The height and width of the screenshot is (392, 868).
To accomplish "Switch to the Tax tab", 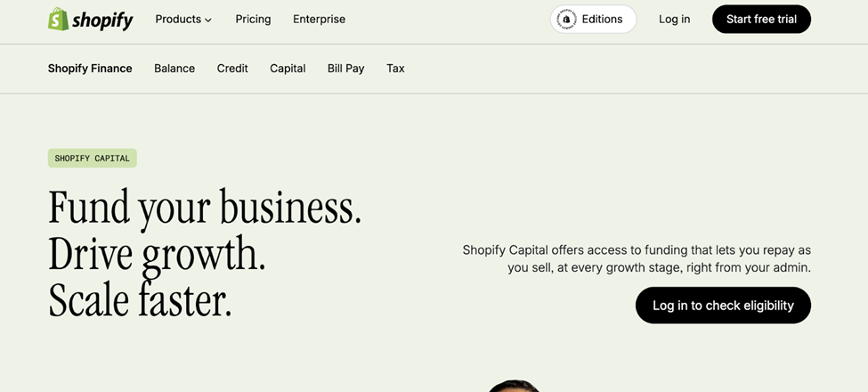I will tap(395, 69).
